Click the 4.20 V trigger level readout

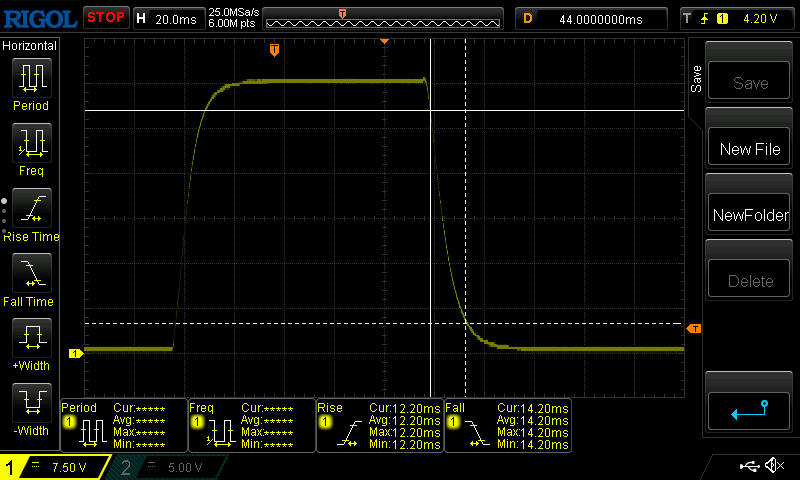(760, 19)
